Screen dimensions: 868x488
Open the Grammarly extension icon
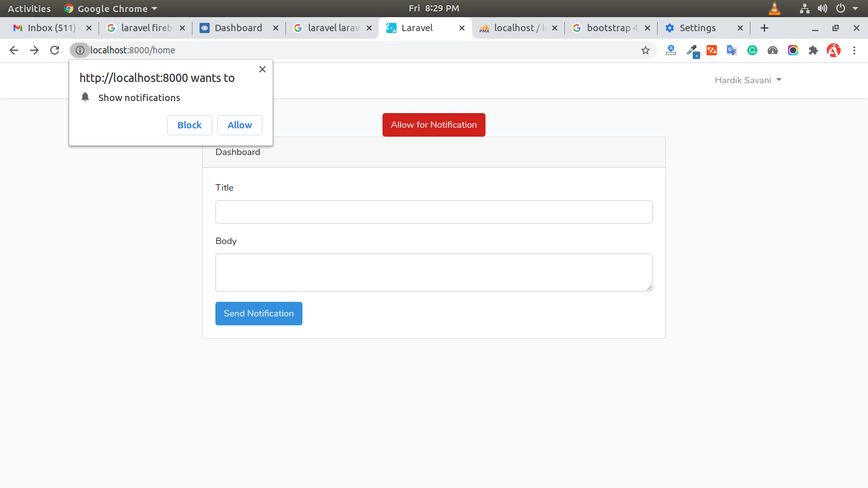coord(752,50)
